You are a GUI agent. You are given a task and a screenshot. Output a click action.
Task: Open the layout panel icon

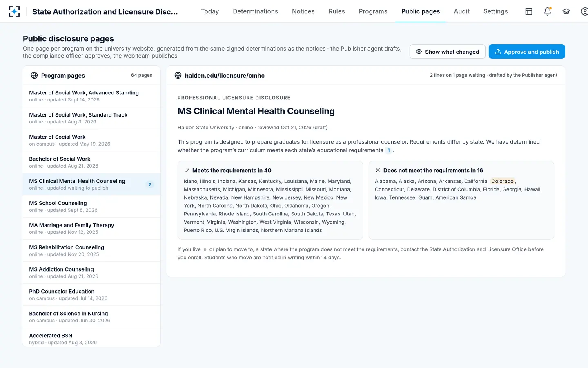[529, 11]
